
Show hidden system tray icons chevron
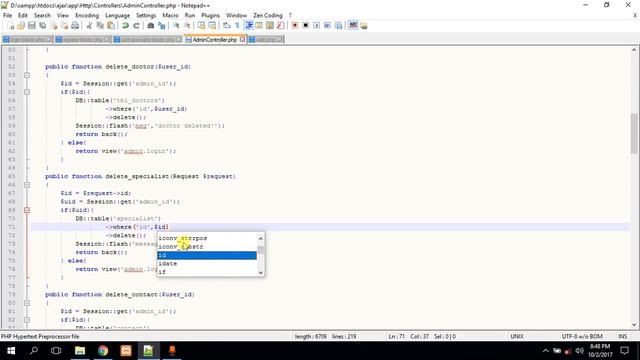tap(546, 351)
